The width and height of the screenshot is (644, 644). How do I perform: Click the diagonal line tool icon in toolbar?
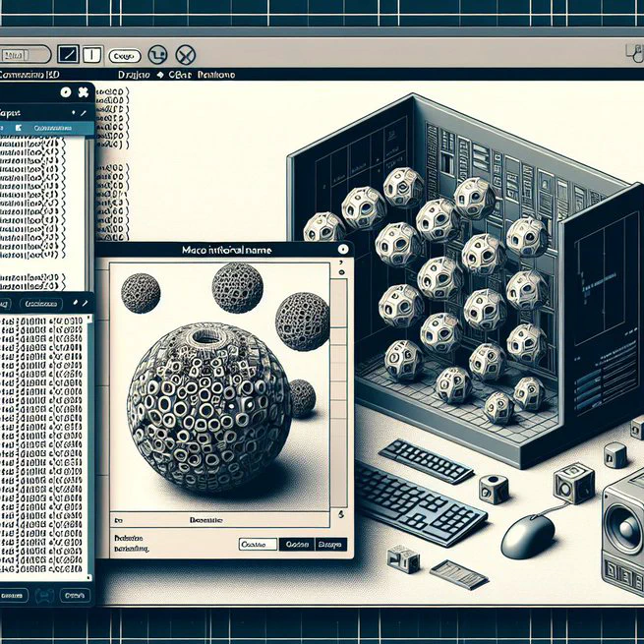[69, 55]
